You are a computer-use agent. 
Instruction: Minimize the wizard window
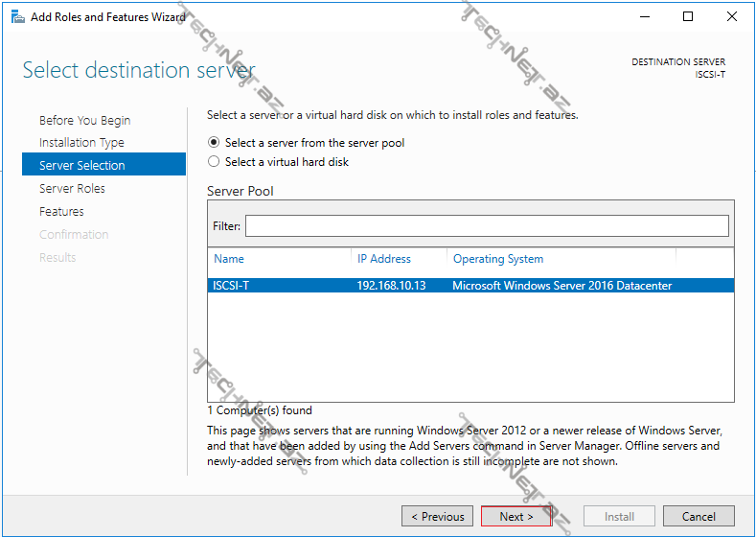coord(644,16)
